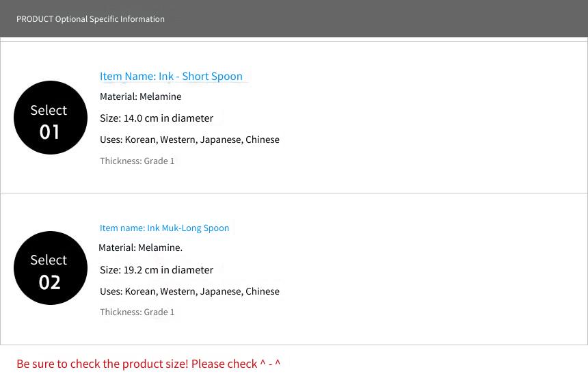Click the red product size warning text

click(148, 364)
